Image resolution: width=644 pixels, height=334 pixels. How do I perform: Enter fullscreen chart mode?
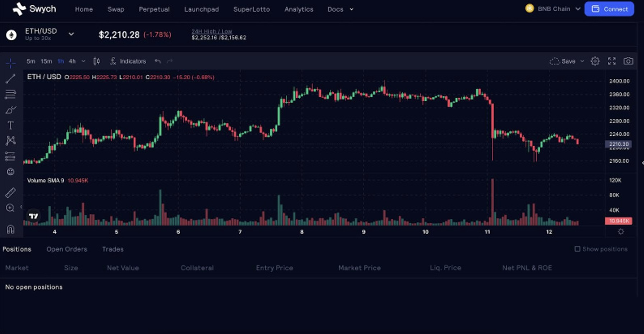(612, 61)
